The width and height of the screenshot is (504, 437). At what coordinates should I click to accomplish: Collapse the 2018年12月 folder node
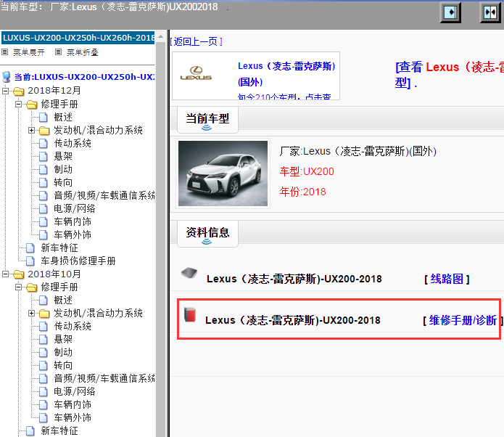pos(5,91)
